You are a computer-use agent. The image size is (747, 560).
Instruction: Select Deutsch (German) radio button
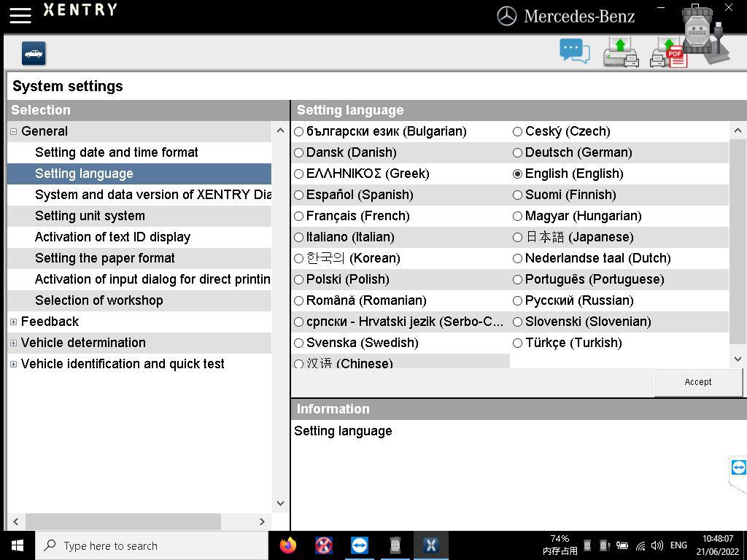(x=517, y=153)
